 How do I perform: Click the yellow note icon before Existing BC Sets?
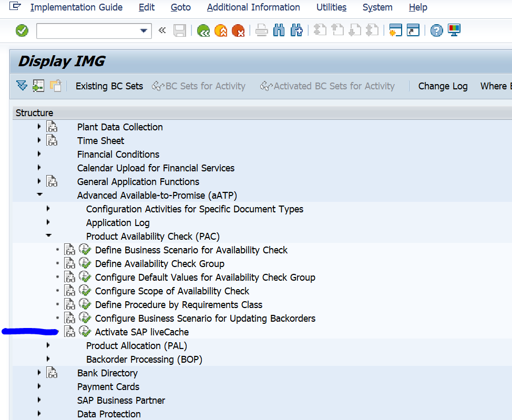pyautogui.click(x=56, y=86)
